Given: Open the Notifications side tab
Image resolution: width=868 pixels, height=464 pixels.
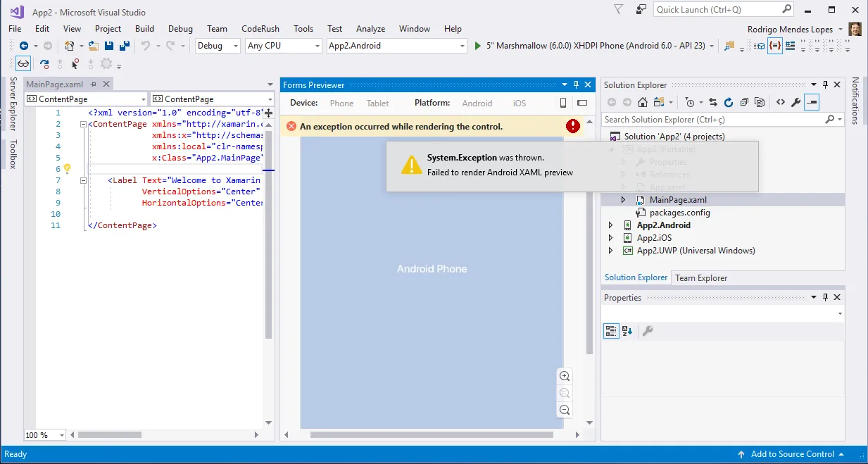Looking at the screenshot, I should pyautogui.click(x=856, y=101).
